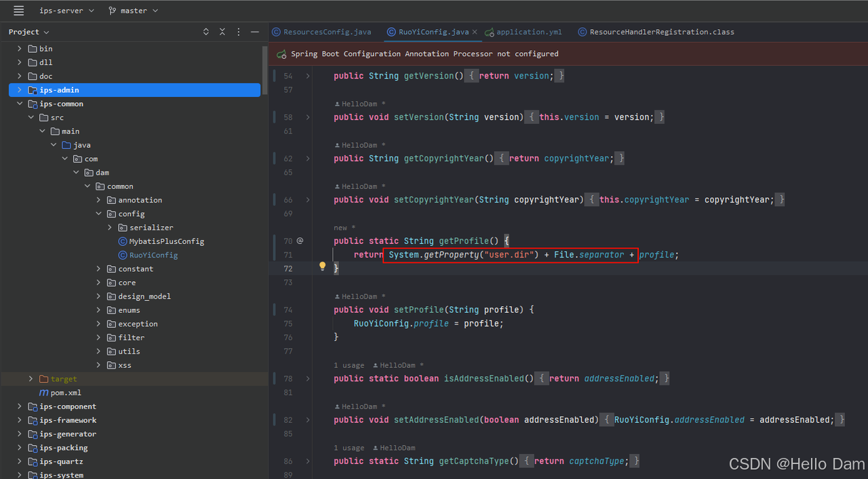Expand the constant package
Screen dimensions: 868x479
click(x=98, y=269)
